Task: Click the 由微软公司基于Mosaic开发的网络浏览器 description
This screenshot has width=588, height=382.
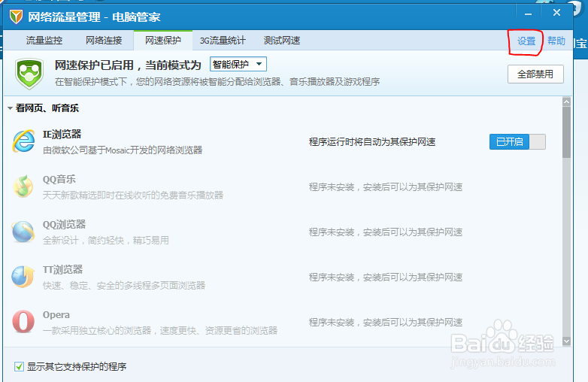Action: coord(123,150)
